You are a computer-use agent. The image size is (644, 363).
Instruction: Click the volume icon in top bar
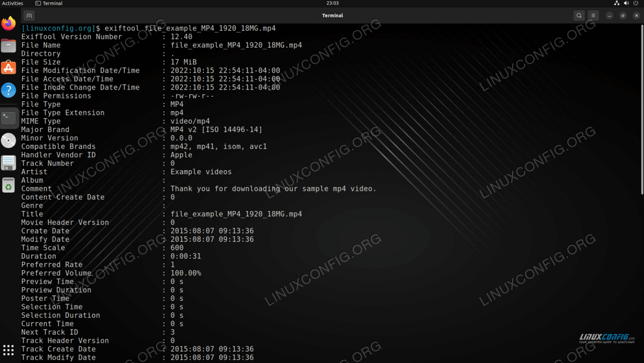(x=626, y=3)
